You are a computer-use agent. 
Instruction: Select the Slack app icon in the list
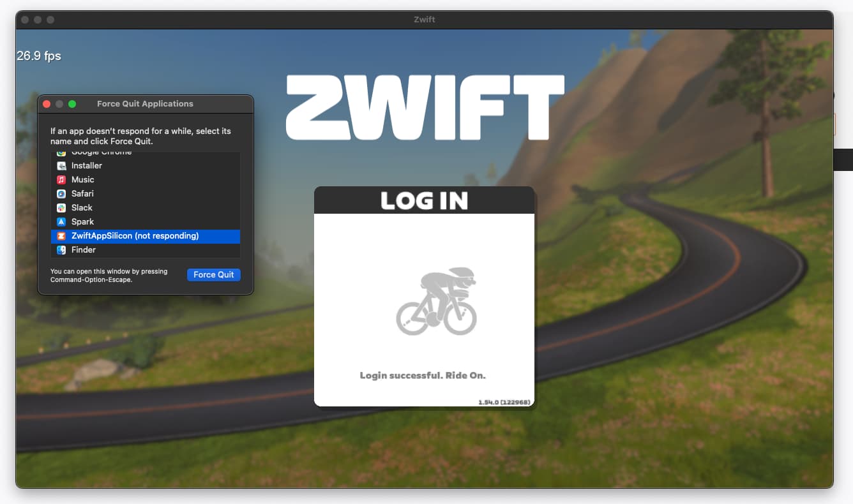point(61,208)
